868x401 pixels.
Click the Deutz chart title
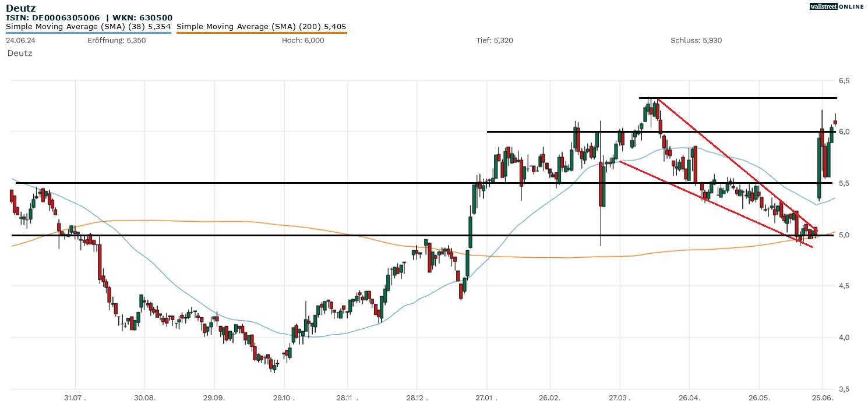[x=20, y=8]
